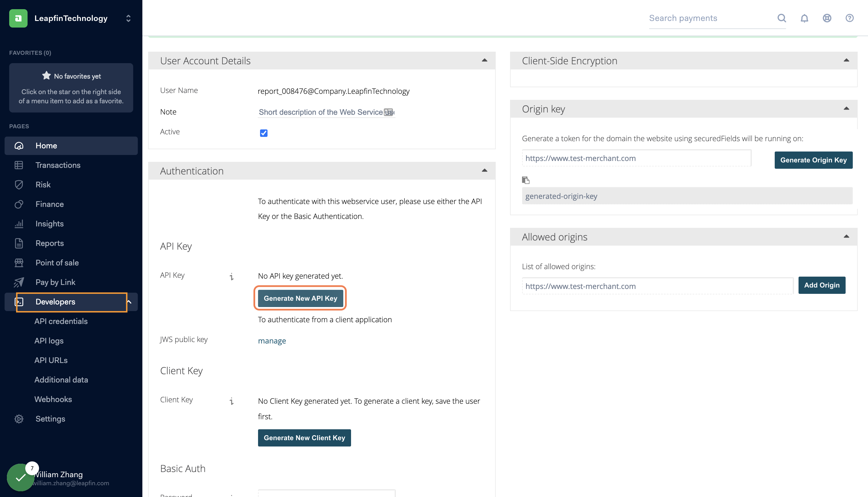Image resolution: width=868 pixels, height=497 pixels.
Task: Click Generate New API Key button
Action: point(300,298)
